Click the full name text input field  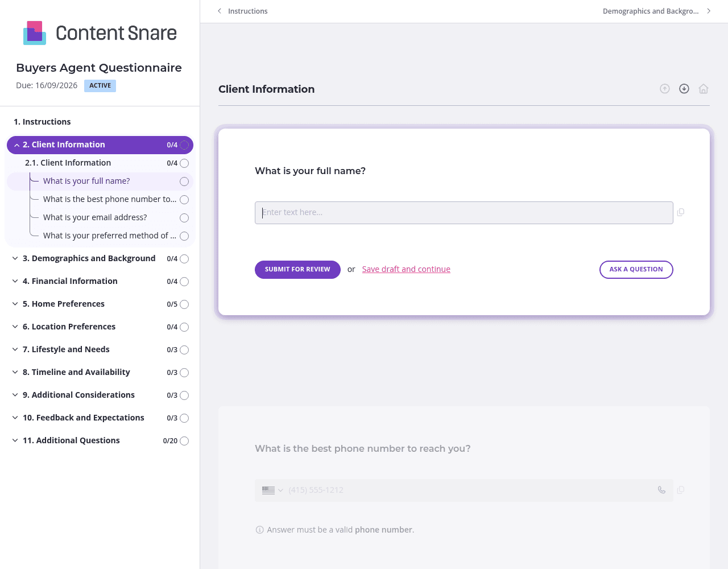464,213
